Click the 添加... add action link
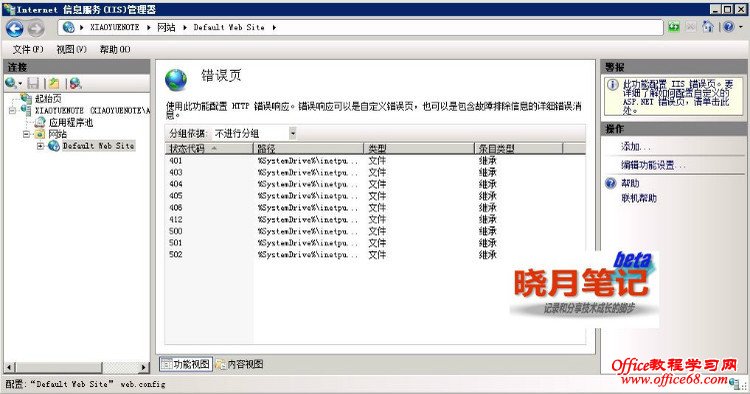The width and height of the screenshot is (750, 394). point(635,147)
